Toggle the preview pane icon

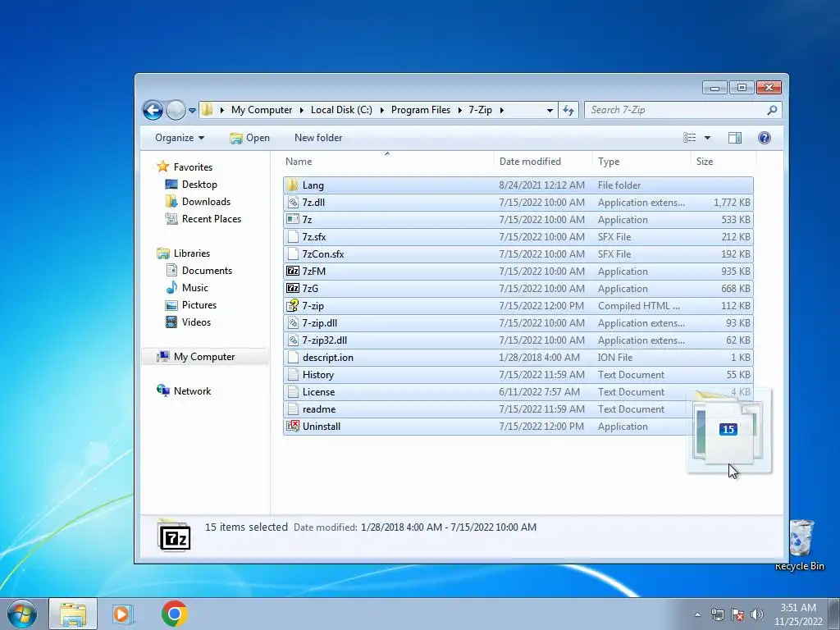(735, 138)
